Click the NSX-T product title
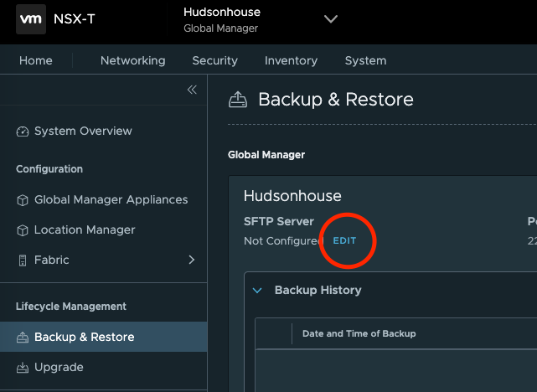The image size is (537, 392). point(74,19)
